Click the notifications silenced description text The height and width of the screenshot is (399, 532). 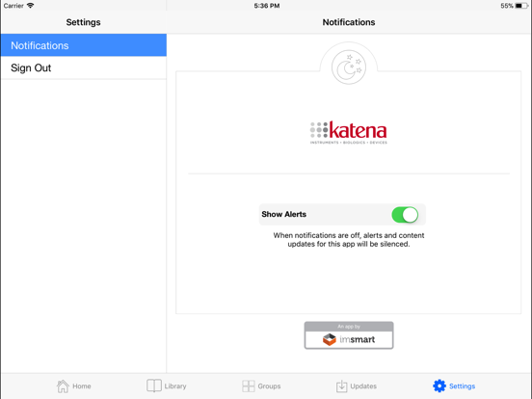349,240
